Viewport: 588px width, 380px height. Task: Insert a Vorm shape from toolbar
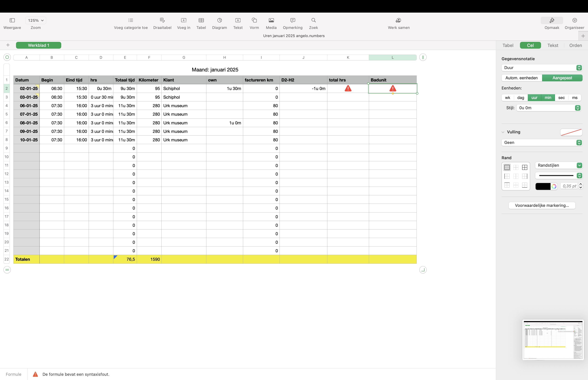point(254,20)
